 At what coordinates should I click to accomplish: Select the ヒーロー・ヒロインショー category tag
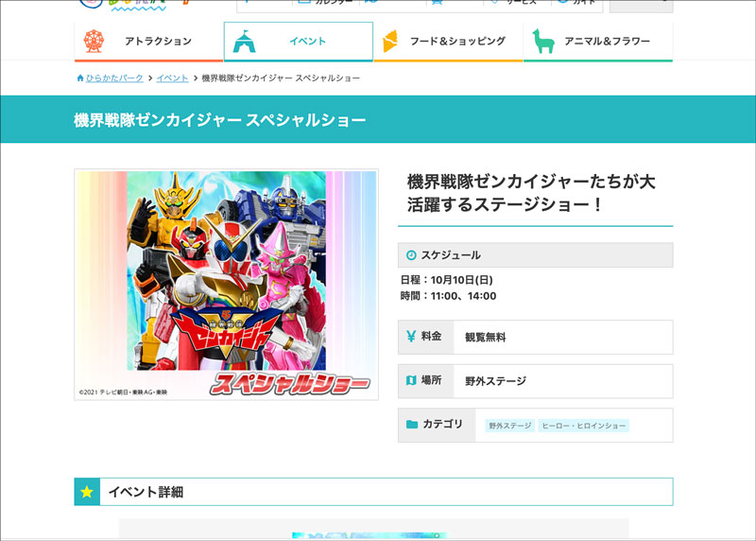(x=583, y=427)
